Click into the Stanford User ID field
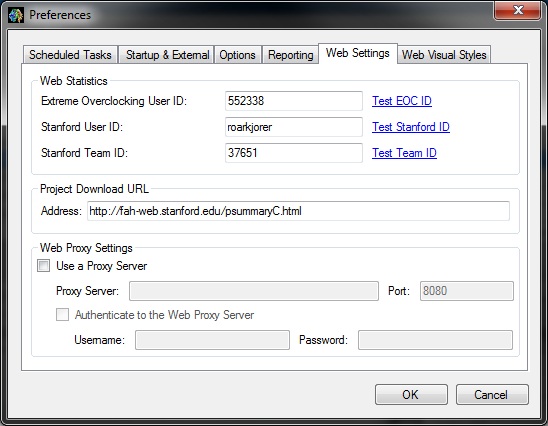Image resolution: width=548 pixels, height=426 pixels. click(294, 127)
